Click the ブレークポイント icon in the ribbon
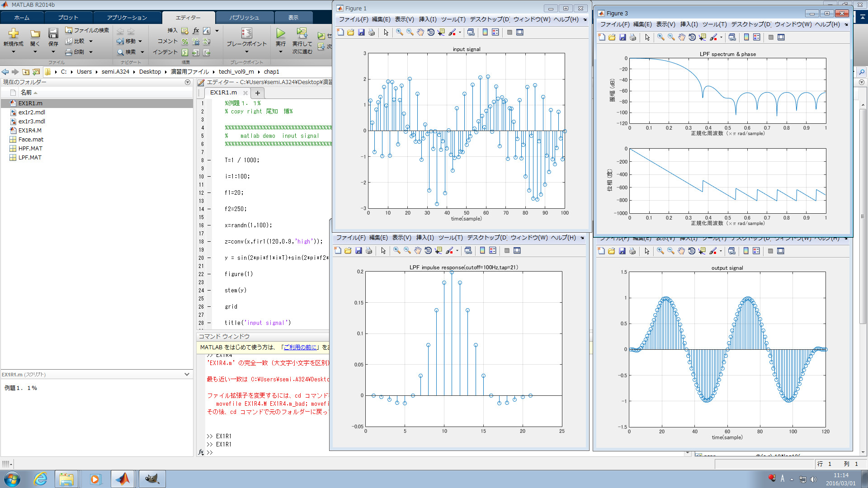868x488 pixels. point(246,33)
